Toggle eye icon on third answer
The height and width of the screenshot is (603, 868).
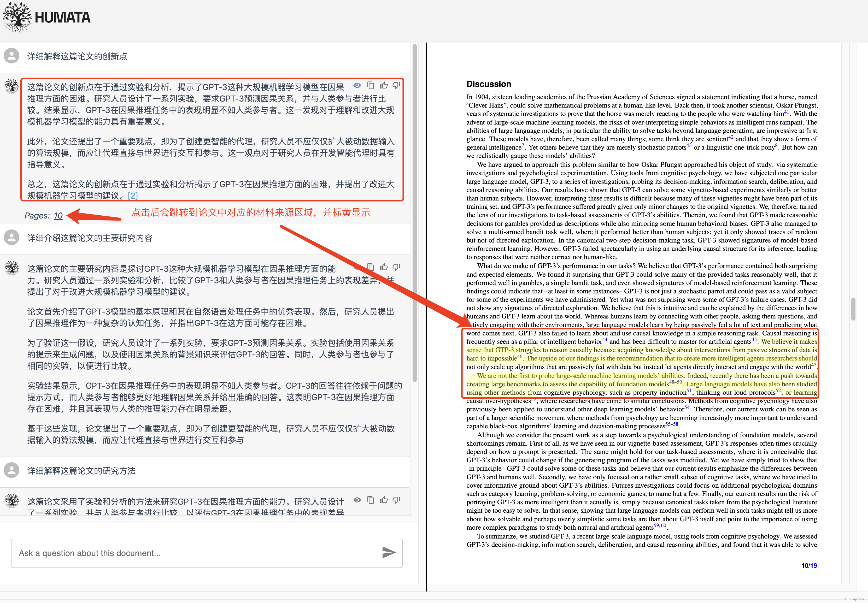coord(357,500)
